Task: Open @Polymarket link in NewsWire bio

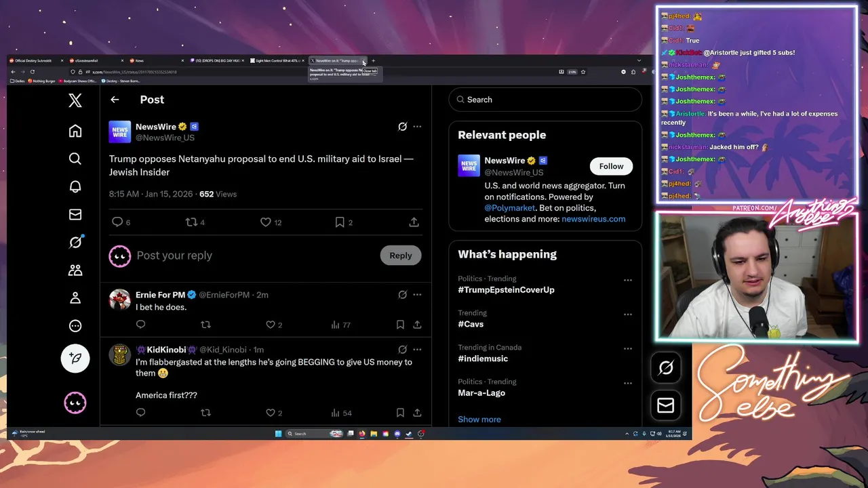Action: tap(509, 208)
